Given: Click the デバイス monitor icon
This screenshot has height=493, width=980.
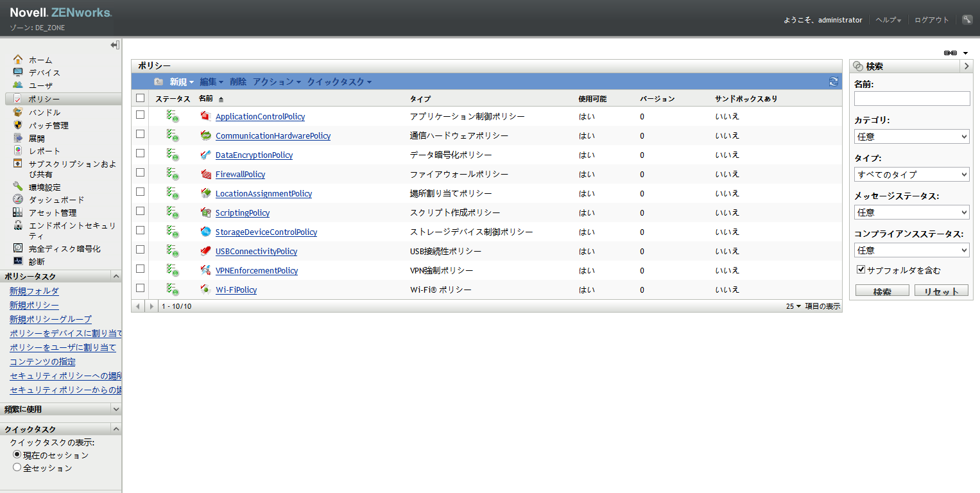Looking at the screenshot, I should 18,73.
